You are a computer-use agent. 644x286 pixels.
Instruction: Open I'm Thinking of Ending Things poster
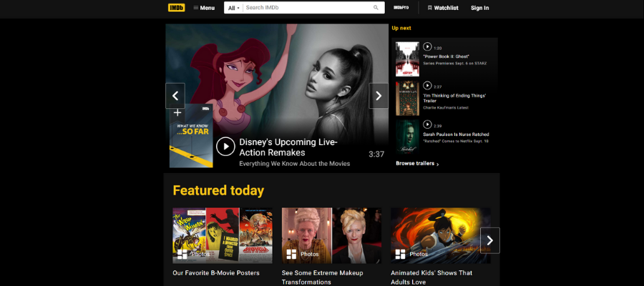pyautogui.click(x=407, y=98)
